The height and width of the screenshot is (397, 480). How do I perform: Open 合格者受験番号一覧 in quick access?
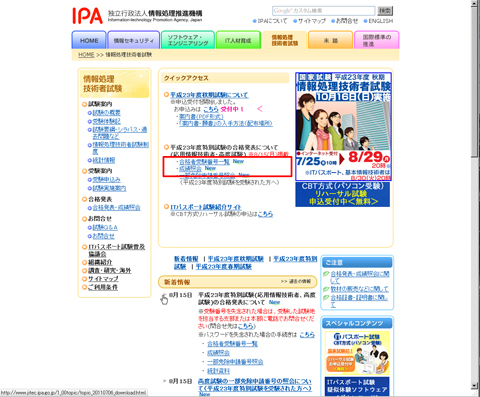coord(204,162)
